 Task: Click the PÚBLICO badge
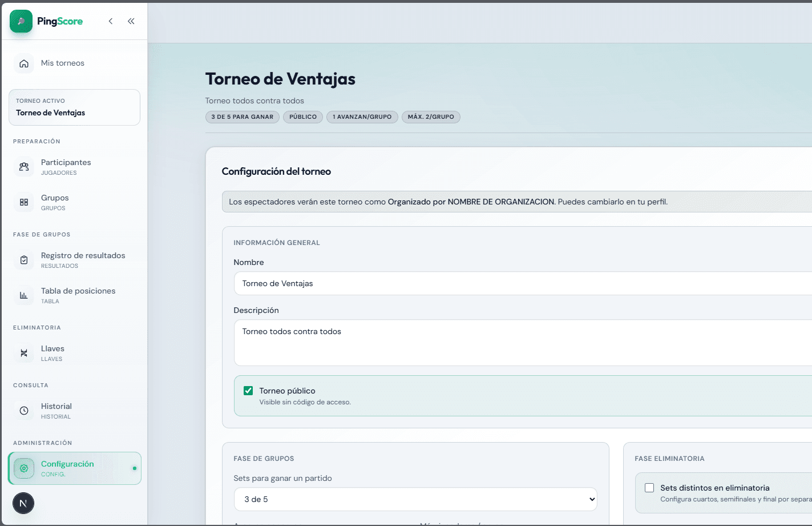pos(303,117)
